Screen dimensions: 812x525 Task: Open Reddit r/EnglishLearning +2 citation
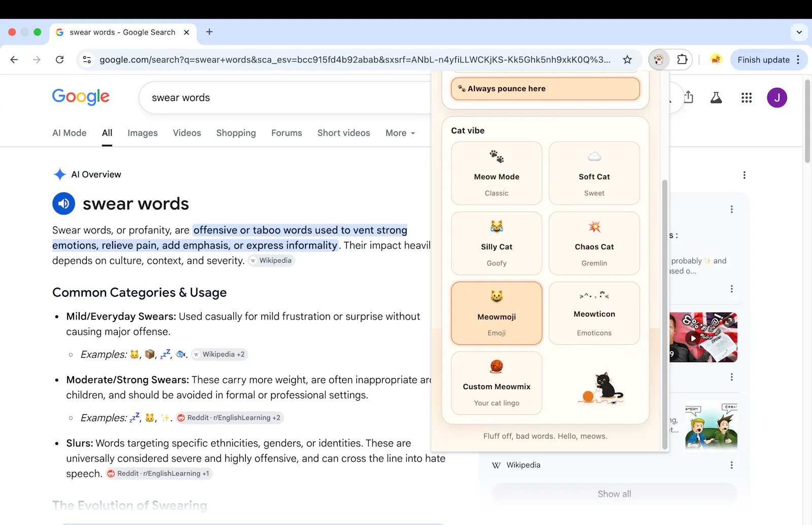coord(229,418)
